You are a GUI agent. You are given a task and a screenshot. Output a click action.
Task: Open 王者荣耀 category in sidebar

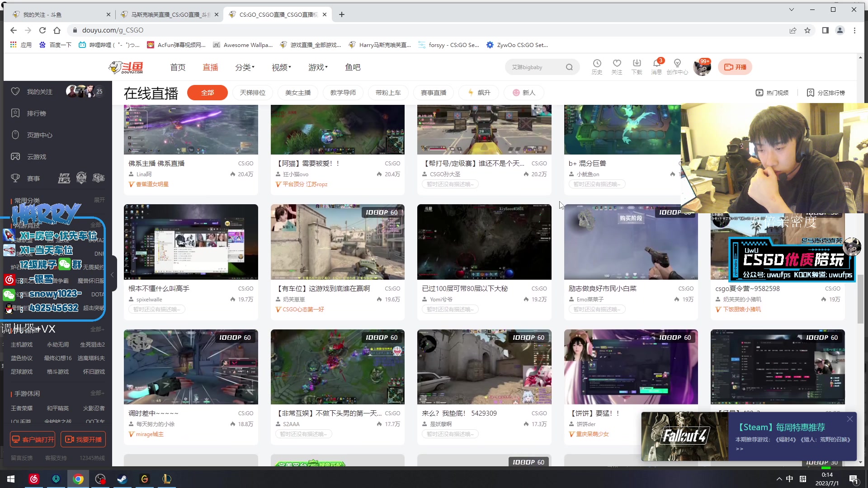pyautogui.click(x=22, y=408)
